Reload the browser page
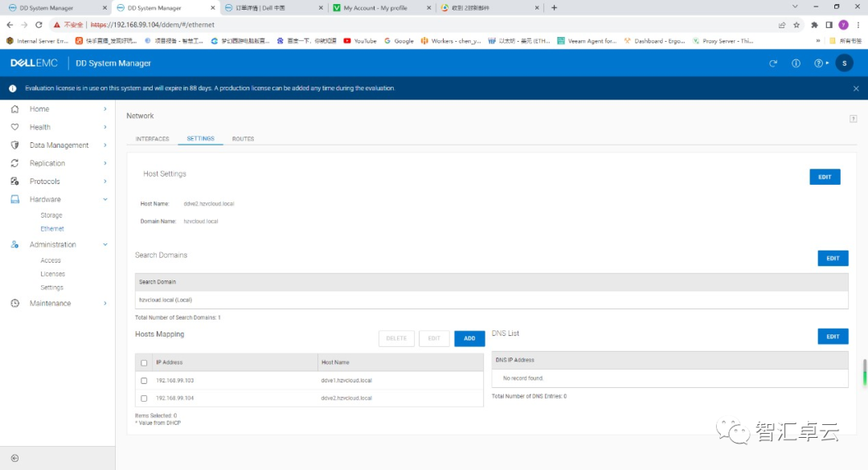 tap(39, 25)
